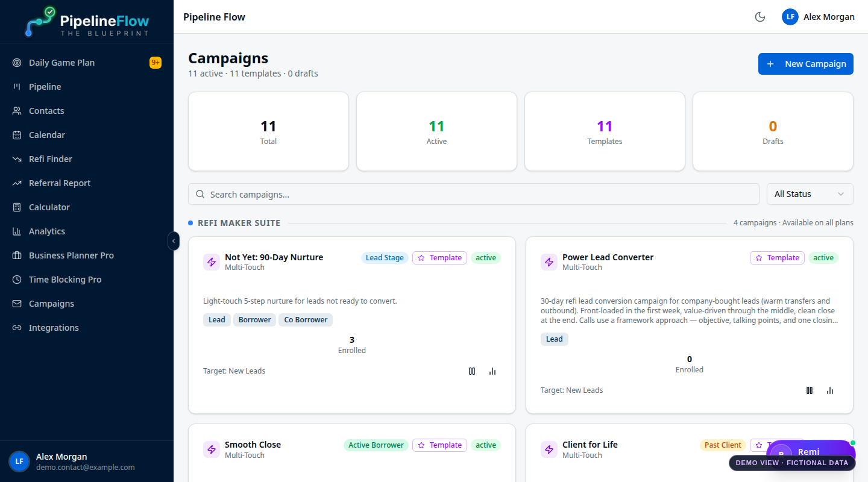Collapse the sidebar with the chevron handle
Screen dimensions: 868x482
point(174,241)
